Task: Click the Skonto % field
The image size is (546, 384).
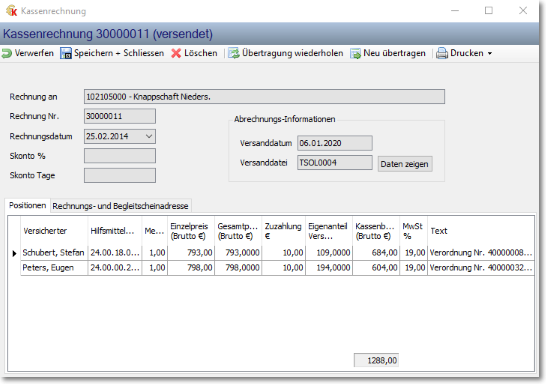Action: pyautogui.click(x=120, y=156)
